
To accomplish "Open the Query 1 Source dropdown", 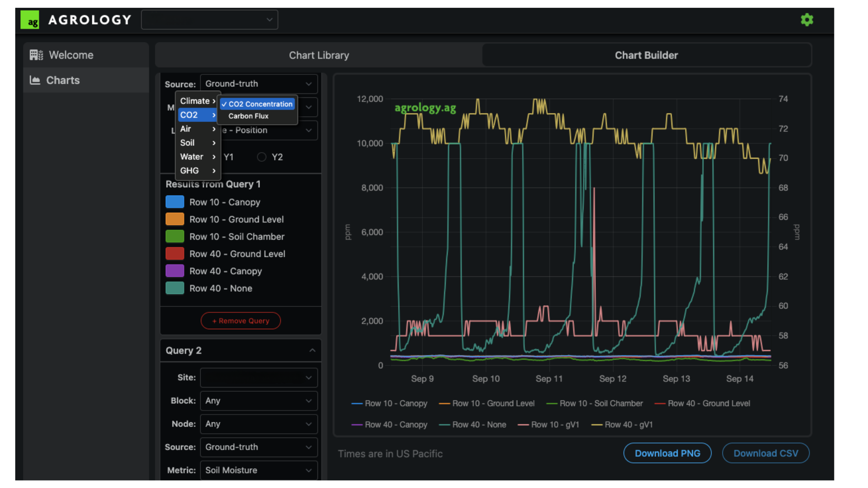I will point(259,84).
